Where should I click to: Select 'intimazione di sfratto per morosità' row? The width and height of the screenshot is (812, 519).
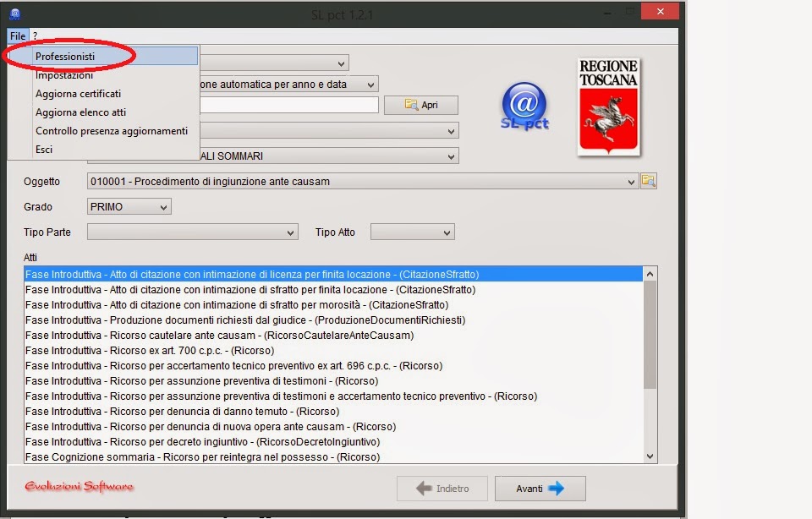(333, 305)
